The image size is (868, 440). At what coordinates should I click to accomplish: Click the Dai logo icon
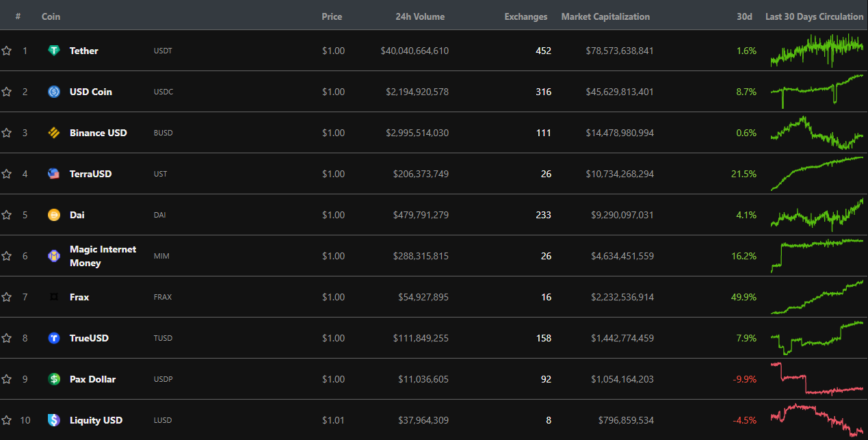tap(54, 215)
